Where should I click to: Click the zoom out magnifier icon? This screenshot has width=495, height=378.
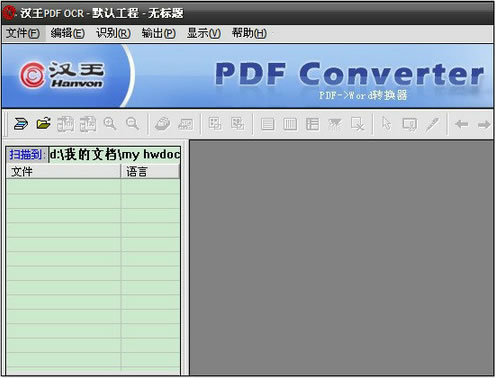pos(132,124)
